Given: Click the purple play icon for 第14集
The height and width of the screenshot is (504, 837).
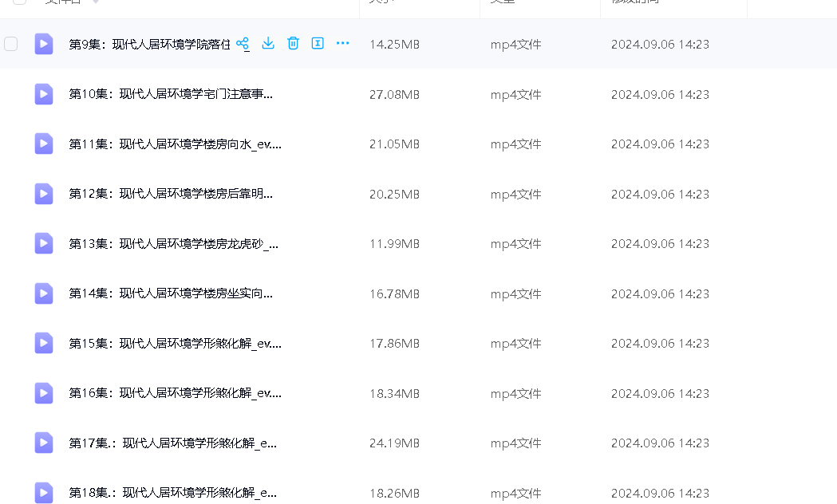Looking at the screenshot, I should (44, 293).
